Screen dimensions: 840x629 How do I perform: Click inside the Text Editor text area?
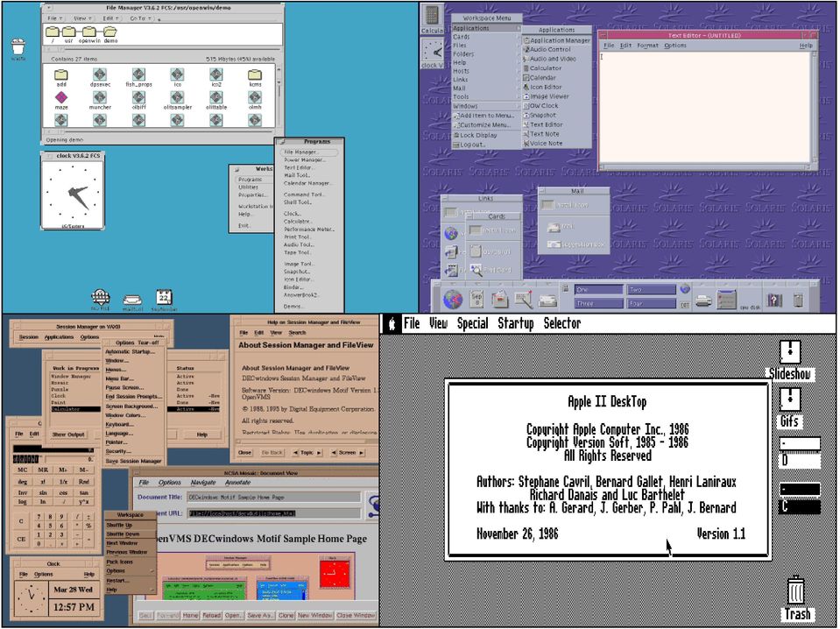(x=704, y=107)
